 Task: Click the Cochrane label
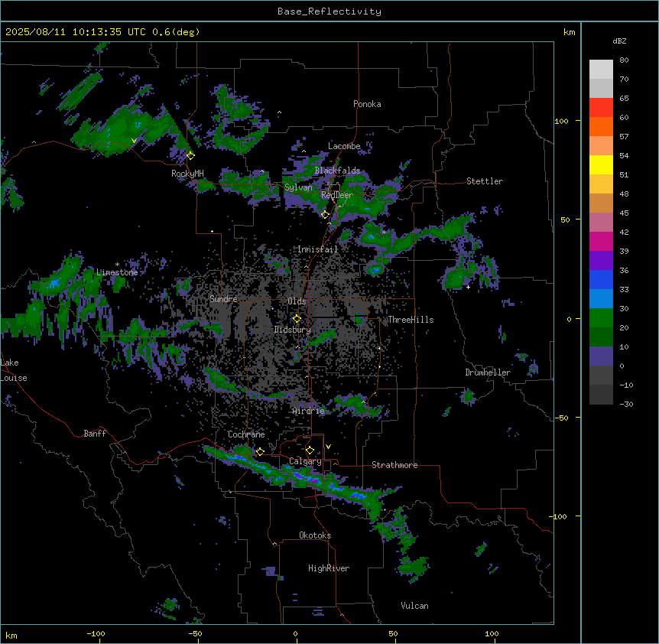click(x=246, y=434)
